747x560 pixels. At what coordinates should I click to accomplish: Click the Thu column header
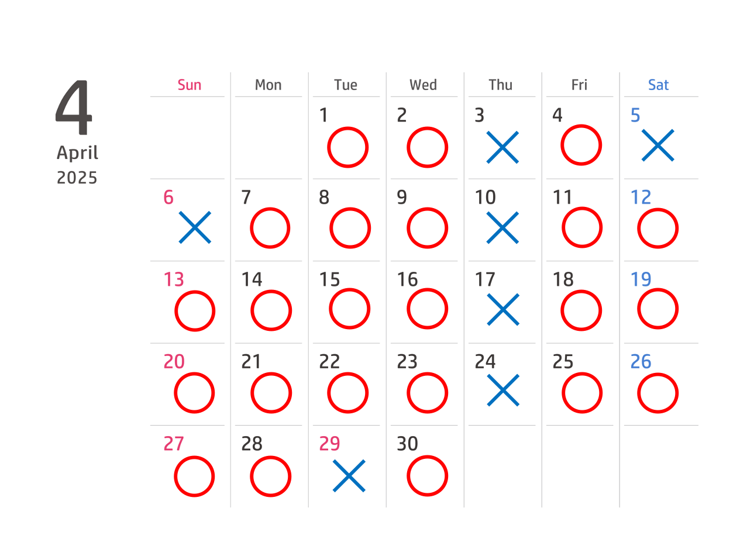click(x=501, y=85)
